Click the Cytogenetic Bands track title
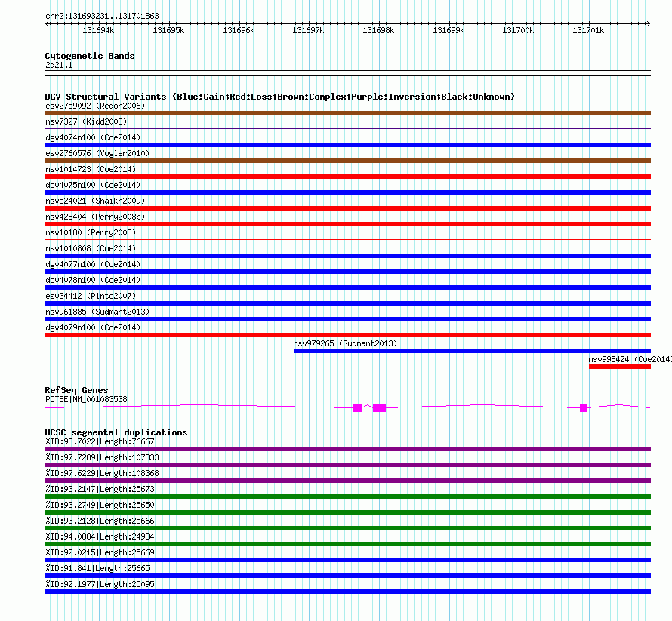 [x=90, y=56]
